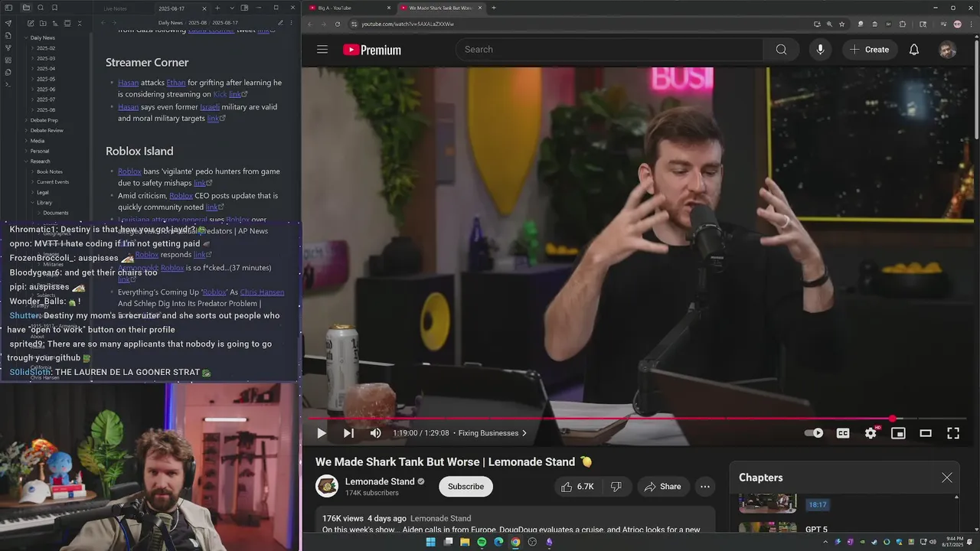980x551 pixels.
Task: Expand the 2025-08 folder
Action: click(45, 109)
